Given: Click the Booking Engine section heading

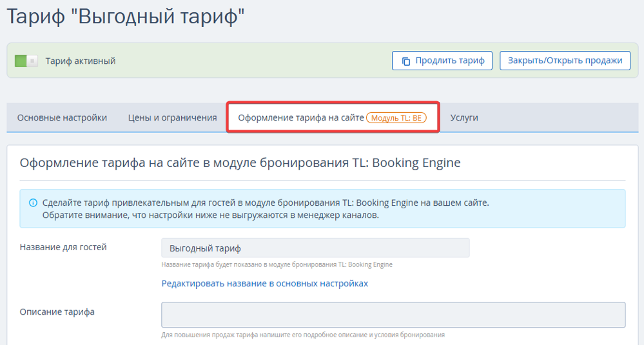Looking at the screenshot, I should [x=240, y=163].
